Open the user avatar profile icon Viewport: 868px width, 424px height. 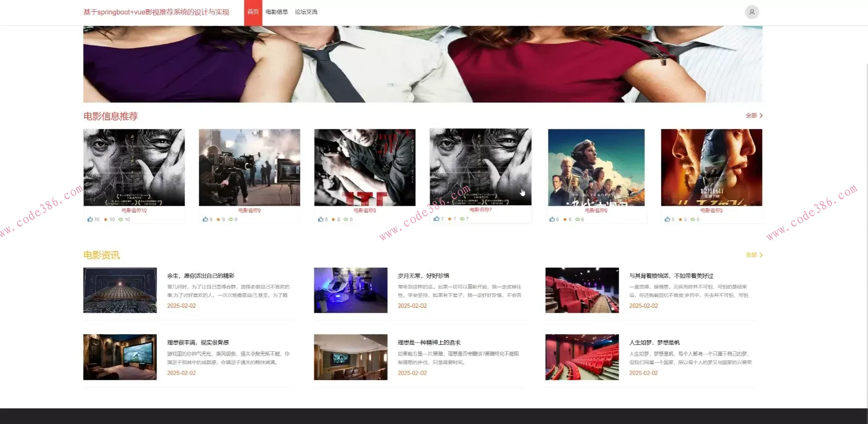point(752,12)
